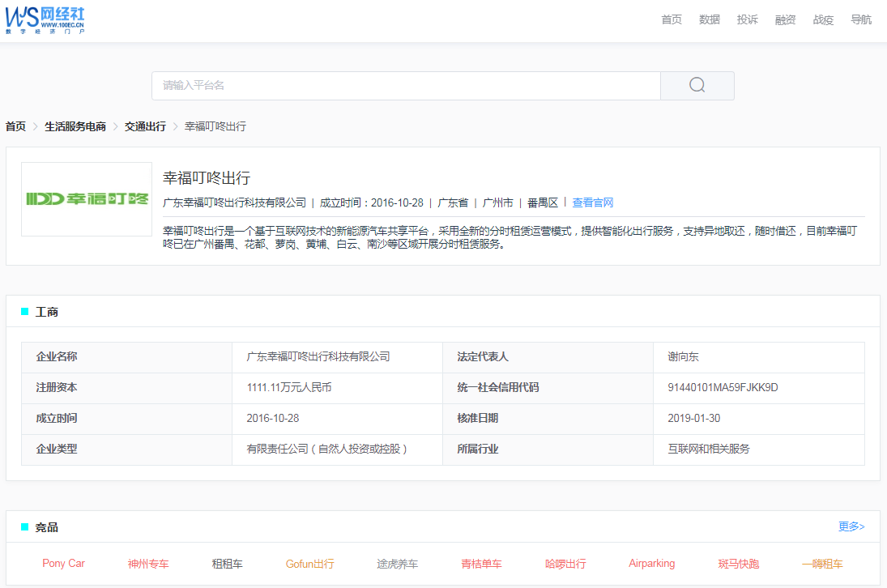The image size is (887, 588).
Task: Click 广州市 in the company header
Action: pos(498,202)
